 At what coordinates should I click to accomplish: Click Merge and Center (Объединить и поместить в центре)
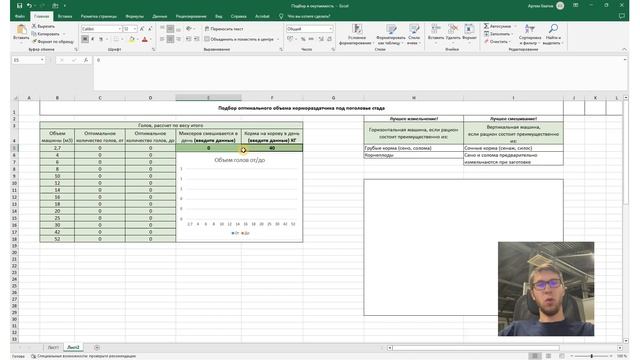coord(239,39)
